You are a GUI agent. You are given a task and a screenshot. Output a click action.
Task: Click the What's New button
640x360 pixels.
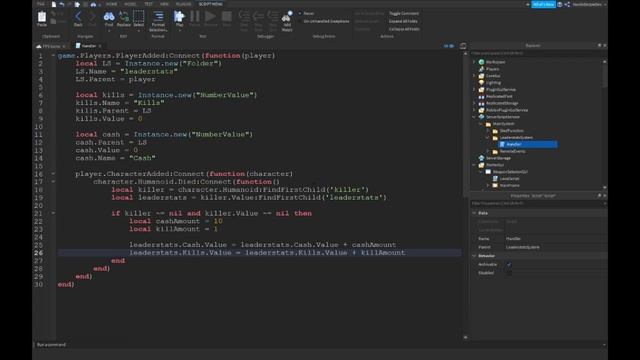[543, 4]
